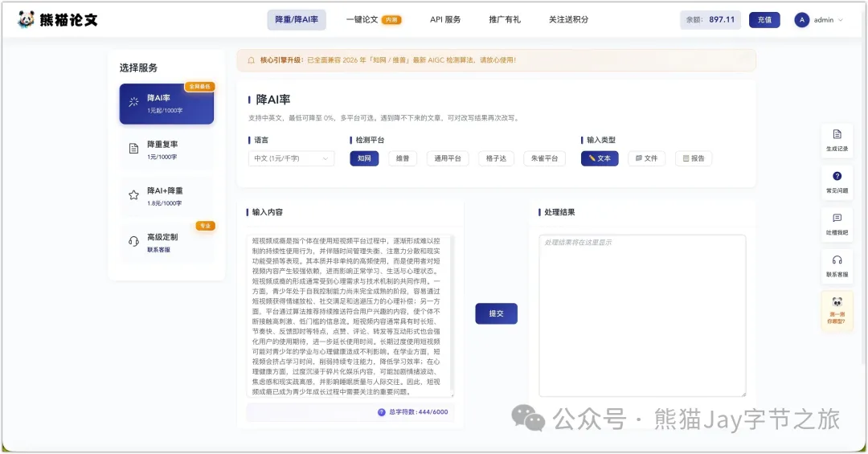Click the 总字符数:444/6000 counter text
The width and height of the screenshot is (868, 454).
[418, 412]
